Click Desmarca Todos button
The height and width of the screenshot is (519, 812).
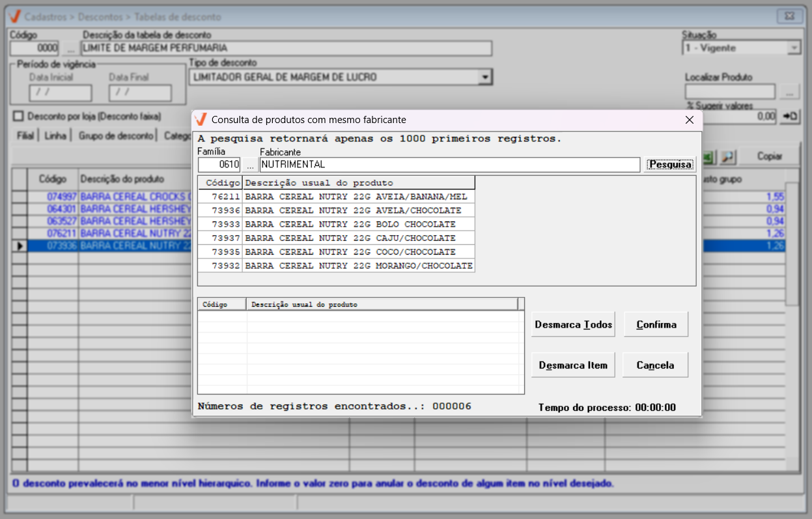[573, 324]
